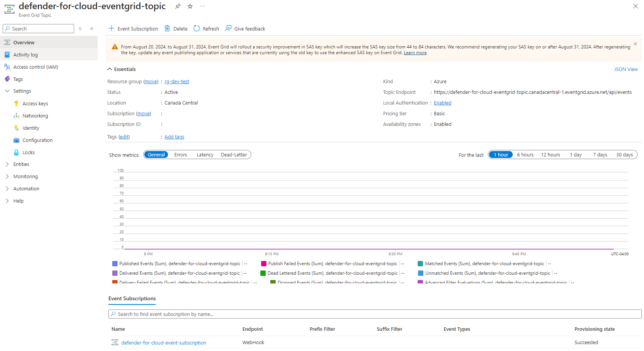This screenshot has width=644, height=351.
Task: Open the more options ellipsis menu
Action: pyautogui.click(x=202, y=6)
